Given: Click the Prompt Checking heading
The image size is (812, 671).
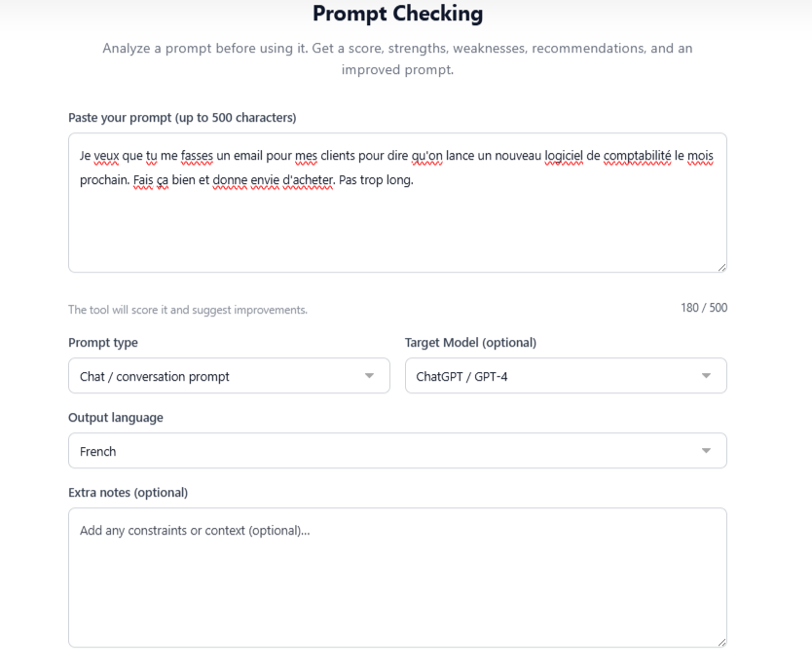Looking at the screenshot, I should pos(397,14).
